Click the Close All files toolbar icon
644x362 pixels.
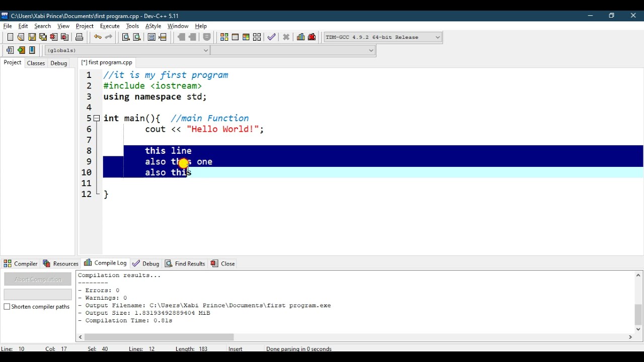point(65,37)
